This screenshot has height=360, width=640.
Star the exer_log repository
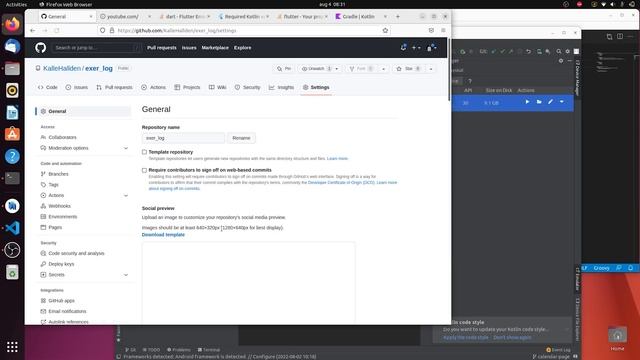[408, 69]
